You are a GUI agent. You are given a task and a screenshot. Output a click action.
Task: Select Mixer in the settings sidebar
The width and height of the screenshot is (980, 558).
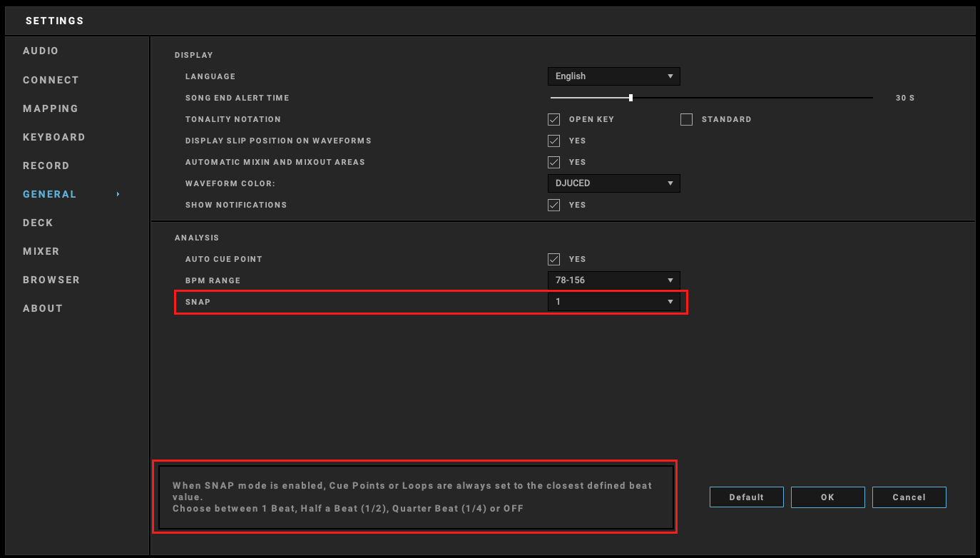point(41,251)
